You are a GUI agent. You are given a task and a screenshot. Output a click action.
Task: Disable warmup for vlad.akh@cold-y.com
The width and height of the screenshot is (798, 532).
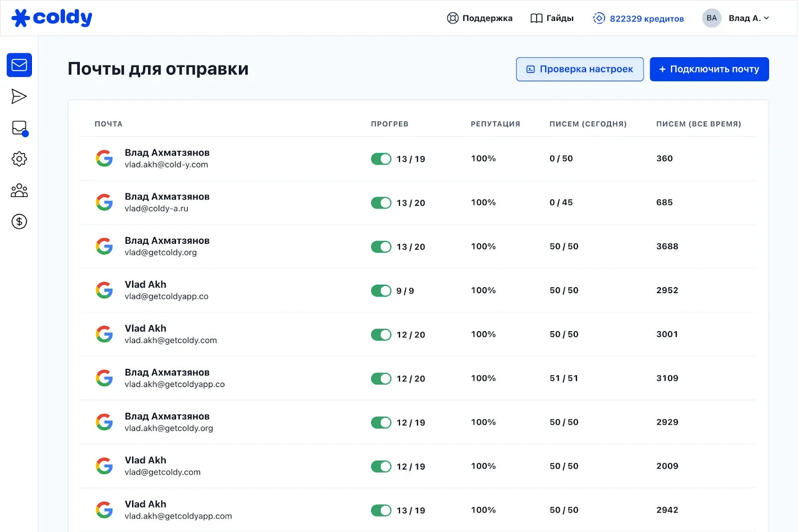pyautogui.click(x=381, y=159)
